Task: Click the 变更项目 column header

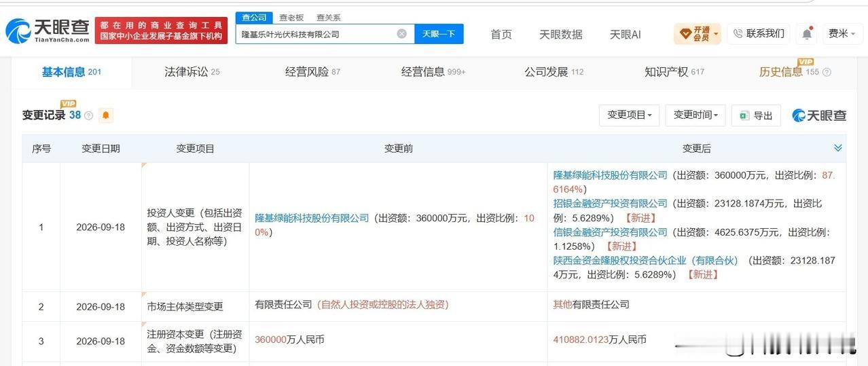Action: coord(196,148)
